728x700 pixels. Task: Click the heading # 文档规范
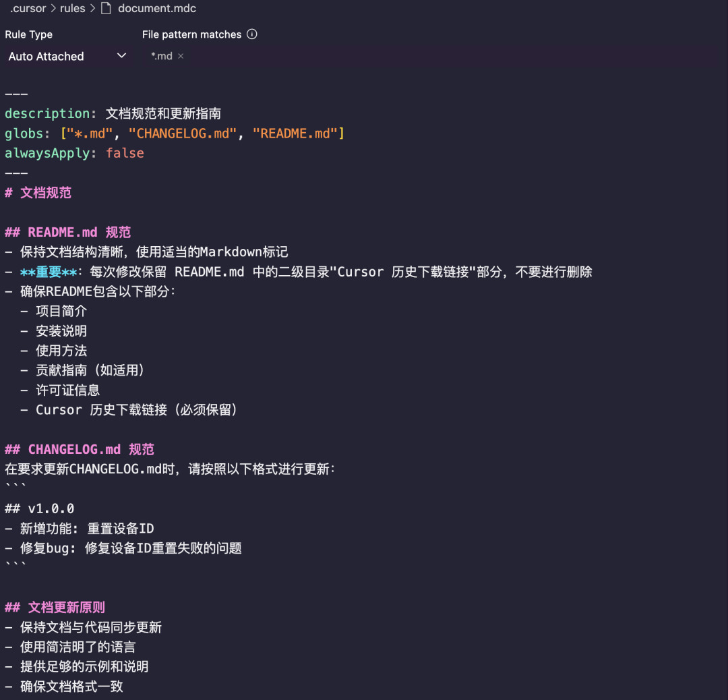pos(38,193)
